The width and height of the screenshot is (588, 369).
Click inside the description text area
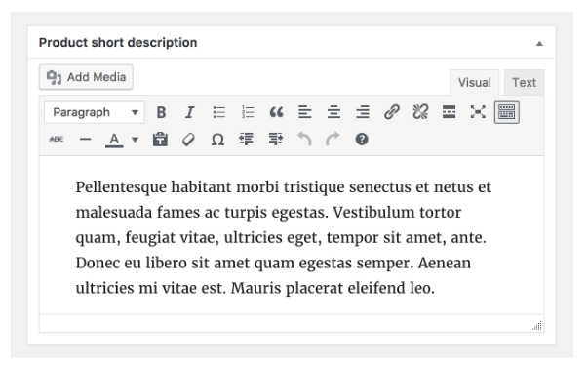coord(292,235)
